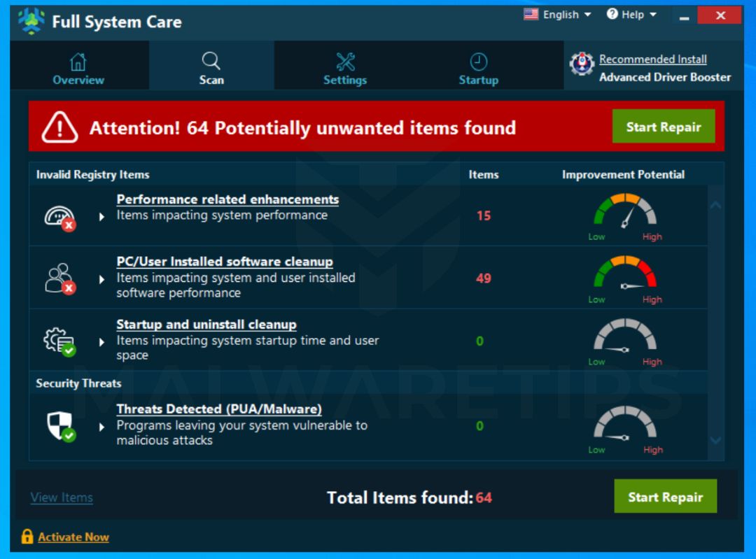Screen dimensions: 756x559
Task: Expand Startup and uninstall cleanup arrow
Action: click(x=101, y=342)
